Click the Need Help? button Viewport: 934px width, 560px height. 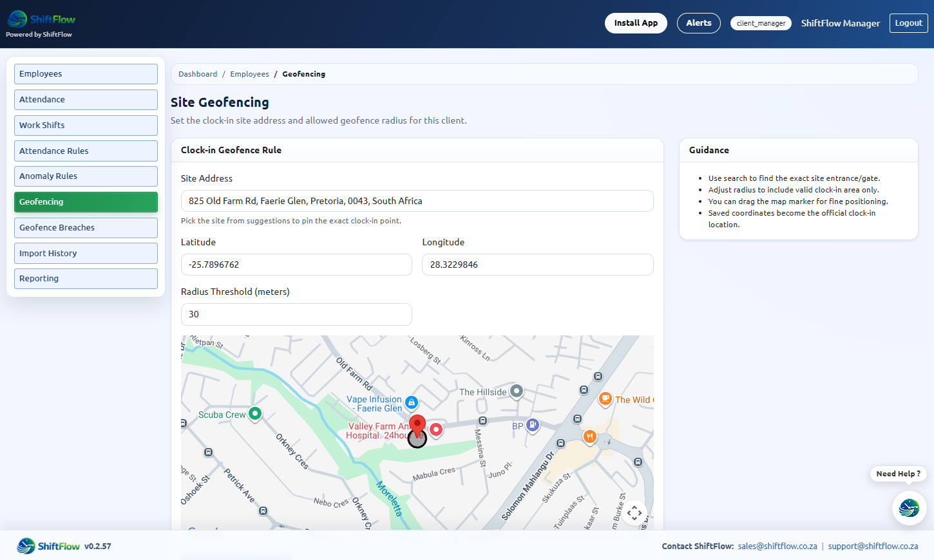898,474
